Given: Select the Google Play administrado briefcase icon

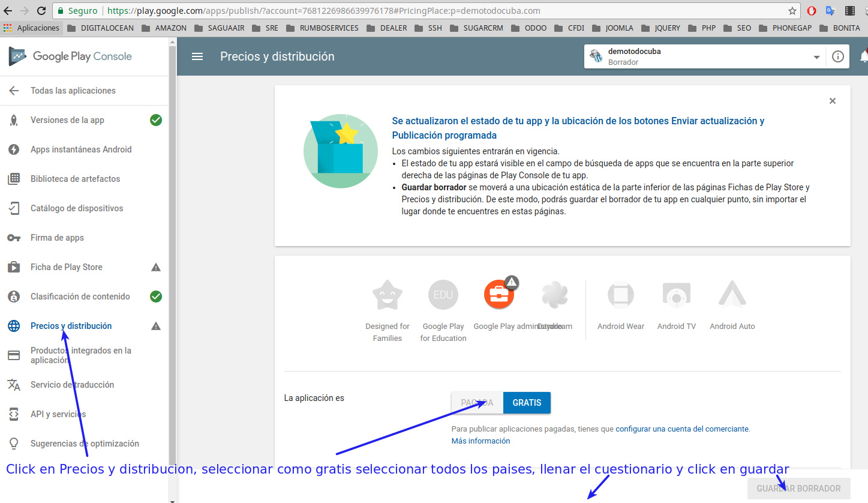Looking at the screenshot, I should (x=500, y=294).
